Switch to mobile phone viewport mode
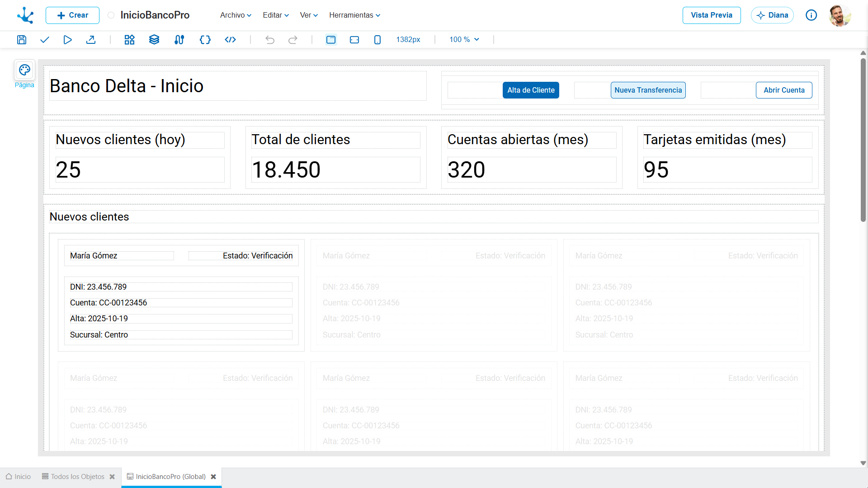This screenshot has width=868, height=488. [377, 40]
